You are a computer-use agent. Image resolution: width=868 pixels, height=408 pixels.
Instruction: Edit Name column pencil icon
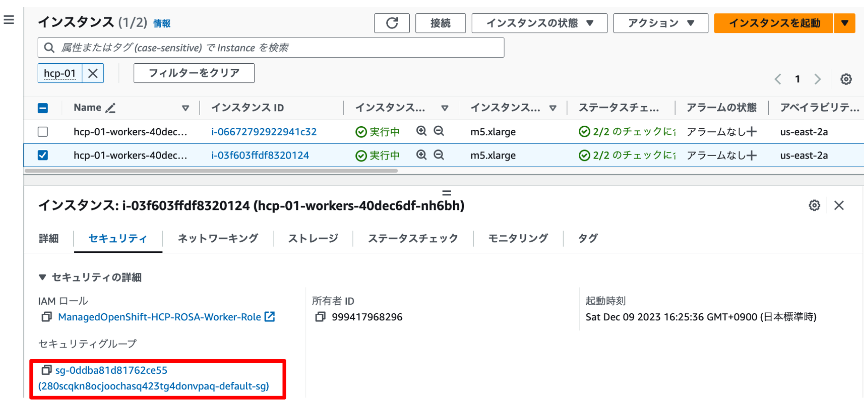click(x=110, y=108)
